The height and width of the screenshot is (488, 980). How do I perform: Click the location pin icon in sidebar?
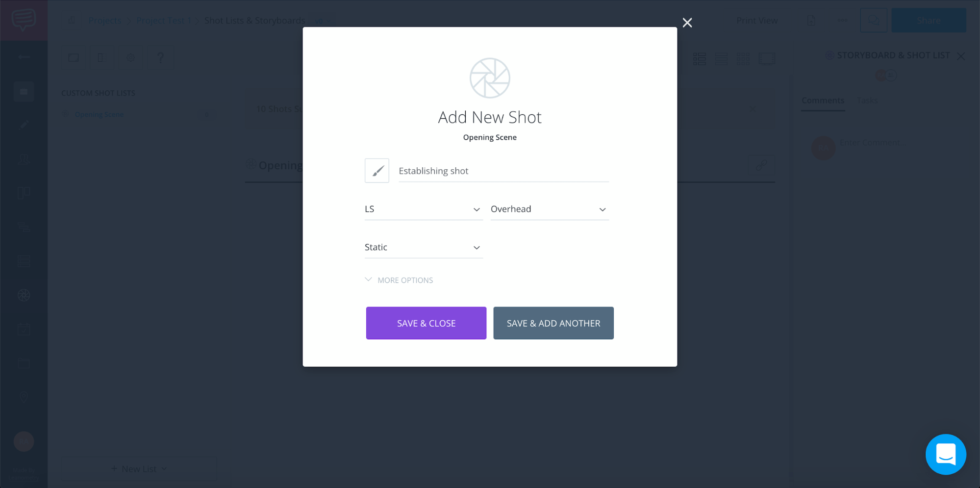pyautogui.click(x=24, y=397)
